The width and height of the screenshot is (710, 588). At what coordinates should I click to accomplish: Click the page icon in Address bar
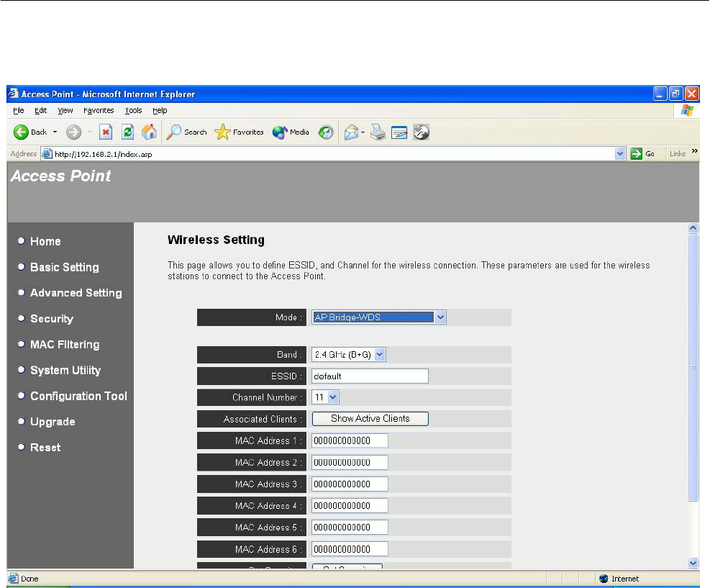47,154
